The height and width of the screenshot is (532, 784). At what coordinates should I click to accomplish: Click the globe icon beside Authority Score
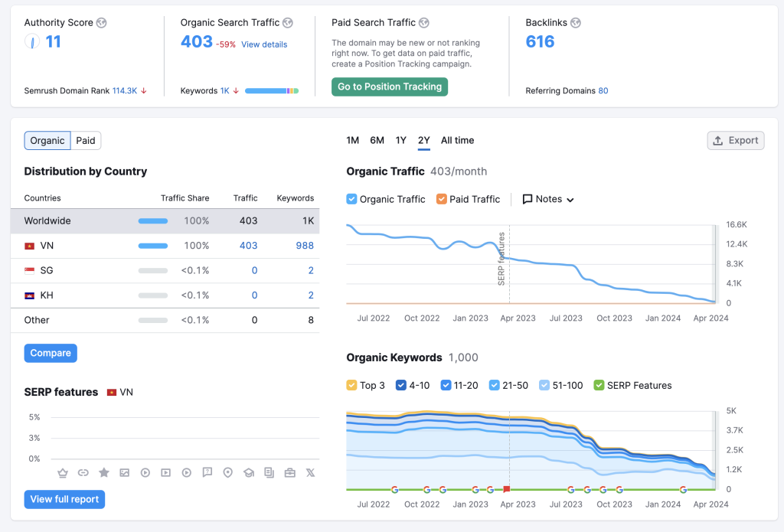102,23
